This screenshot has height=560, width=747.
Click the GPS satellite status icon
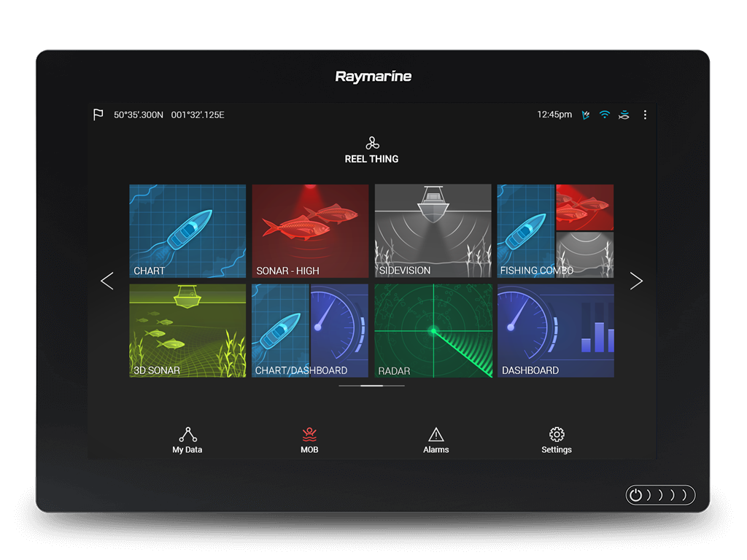click(x=586, y=114)
